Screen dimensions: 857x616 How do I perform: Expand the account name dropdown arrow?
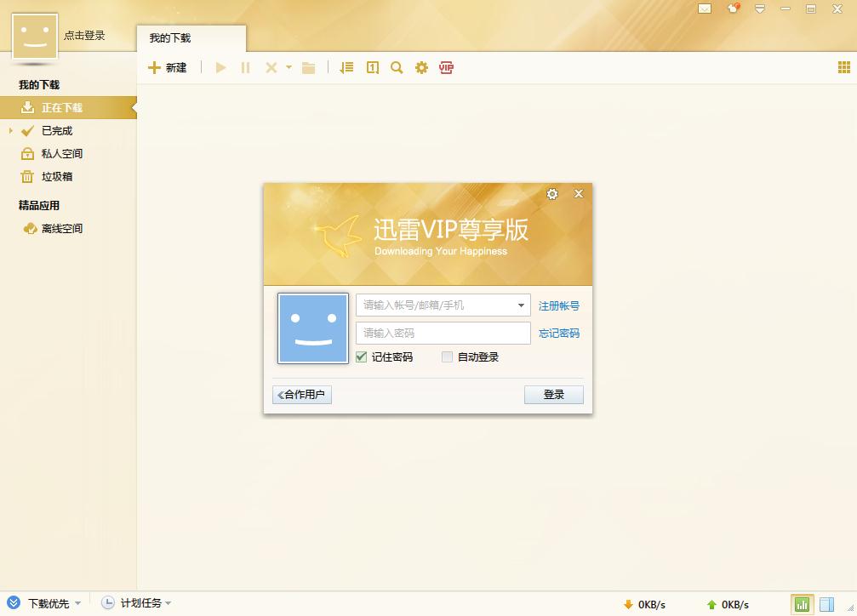[x=521, y=305]
